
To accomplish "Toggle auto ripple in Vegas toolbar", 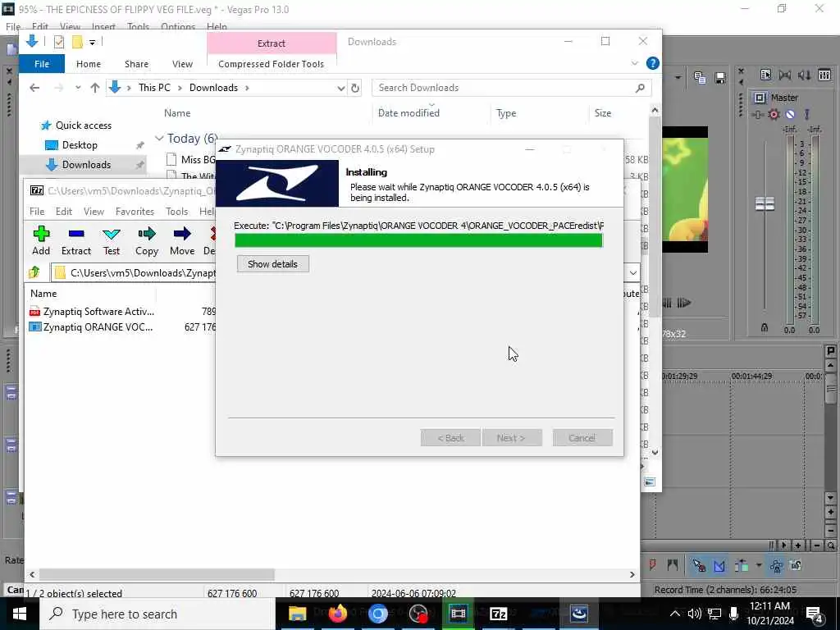I will click(742, 565).
